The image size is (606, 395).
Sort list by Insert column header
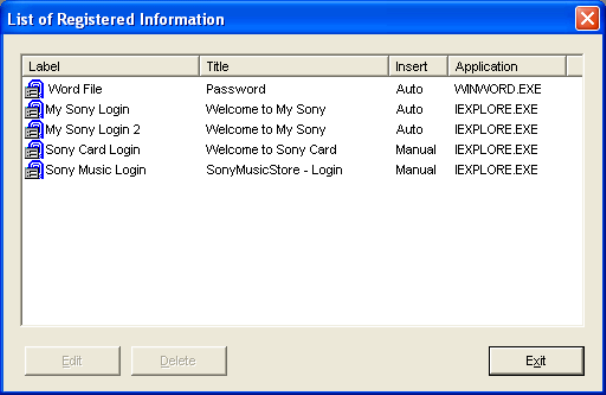pos(419,66)
